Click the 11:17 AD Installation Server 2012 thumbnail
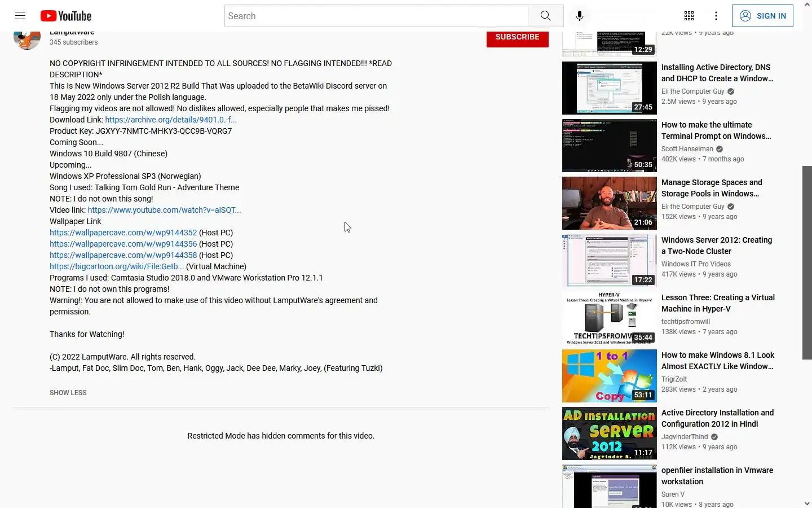This screenshot has height=508, width=812. (610, 433)
